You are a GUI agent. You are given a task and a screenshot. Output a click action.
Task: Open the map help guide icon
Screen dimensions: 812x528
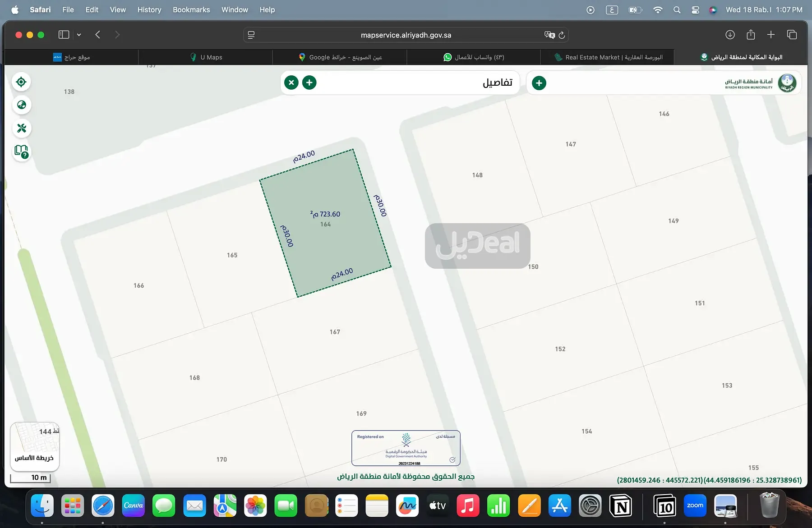[x=21, y=152]
